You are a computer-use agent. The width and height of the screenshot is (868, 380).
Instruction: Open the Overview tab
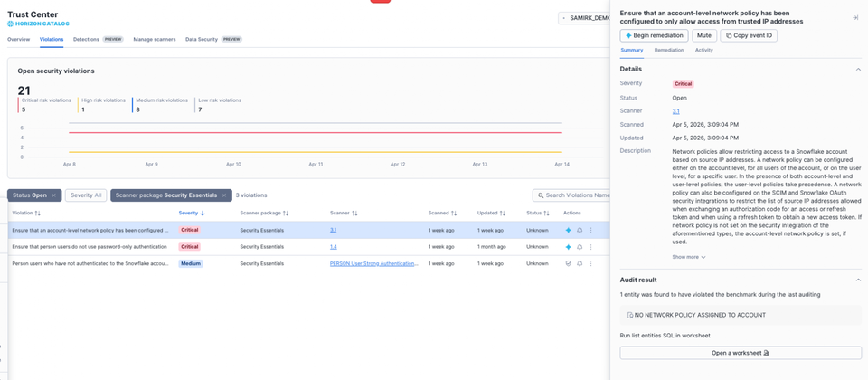18,39
